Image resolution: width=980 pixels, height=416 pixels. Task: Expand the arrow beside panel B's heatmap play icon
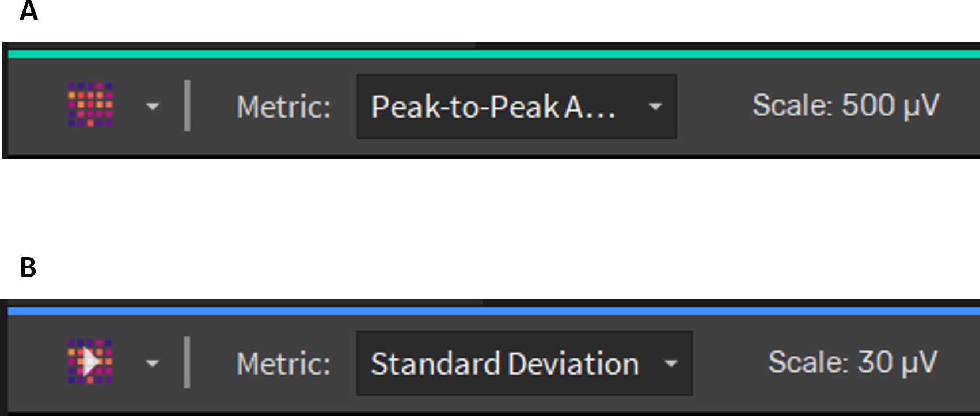click(x=153, y=364)
